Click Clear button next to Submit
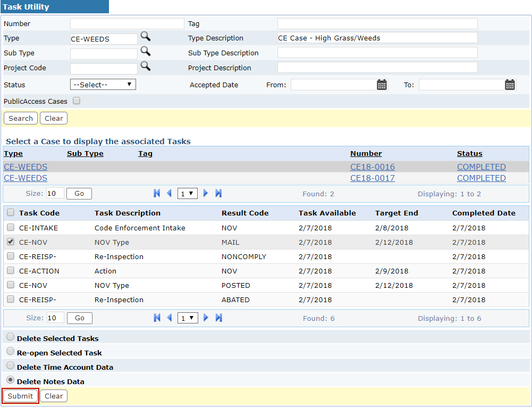Image resolution: width=532 pixels, height=407 pixels. [x=54, y=396]
